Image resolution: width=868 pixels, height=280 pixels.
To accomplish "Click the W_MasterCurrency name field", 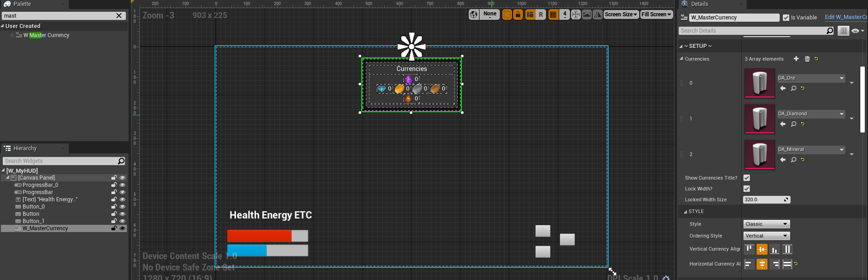I will (734, 18).
